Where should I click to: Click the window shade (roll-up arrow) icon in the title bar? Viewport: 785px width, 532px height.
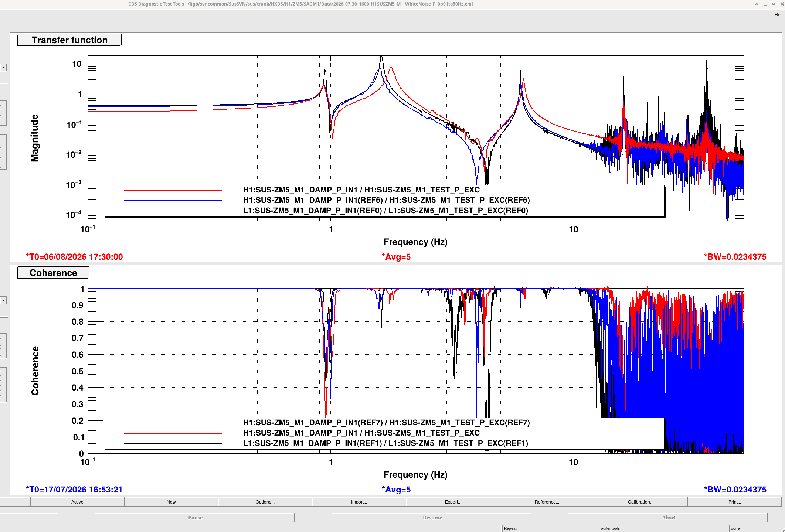click(757, 4)
